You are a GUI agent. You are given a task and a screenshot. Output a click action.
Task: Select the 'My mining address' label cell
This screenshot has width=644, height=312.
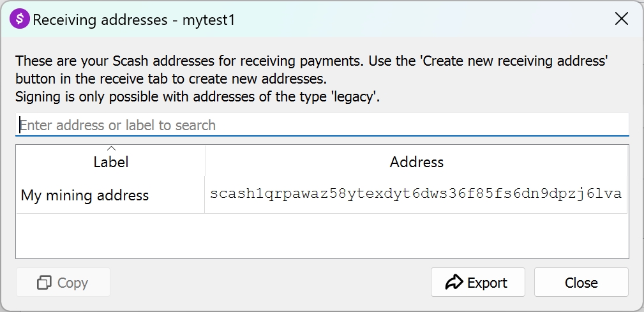pyautogui.click(x=110, y=195)
